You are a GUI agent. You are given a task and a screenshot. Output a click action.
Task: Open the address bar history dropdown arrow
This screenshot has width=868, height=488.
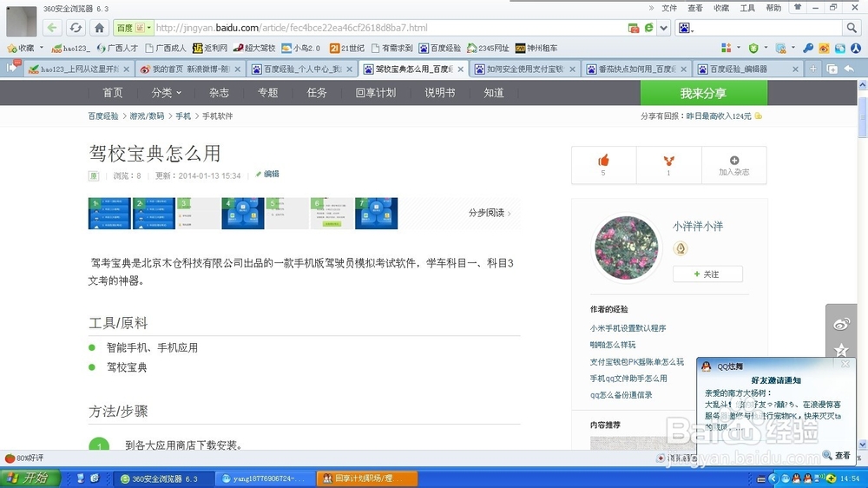coord(664,28)
